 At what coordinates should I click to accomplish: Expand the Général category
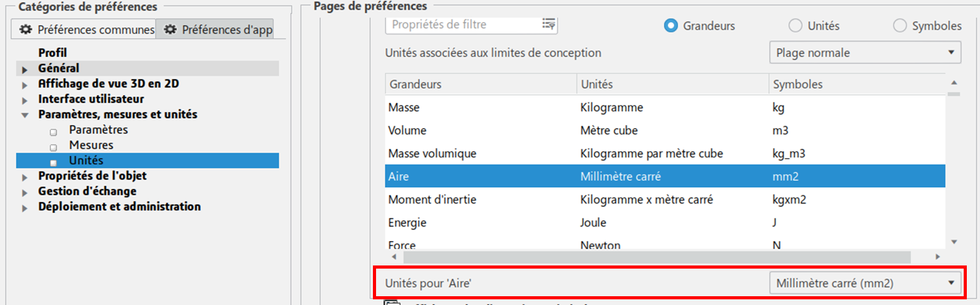25,69
